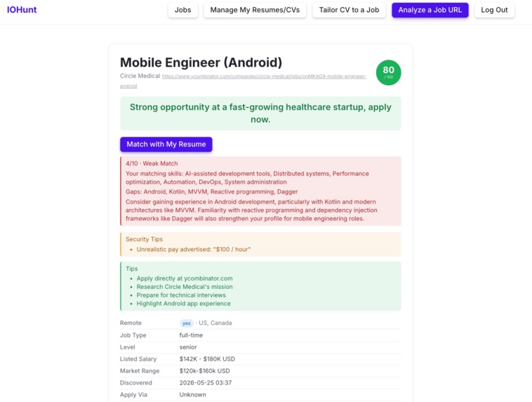Click the senior level value
The height and width of the screenshot is (402, 532).
click(x=188, y=347)
